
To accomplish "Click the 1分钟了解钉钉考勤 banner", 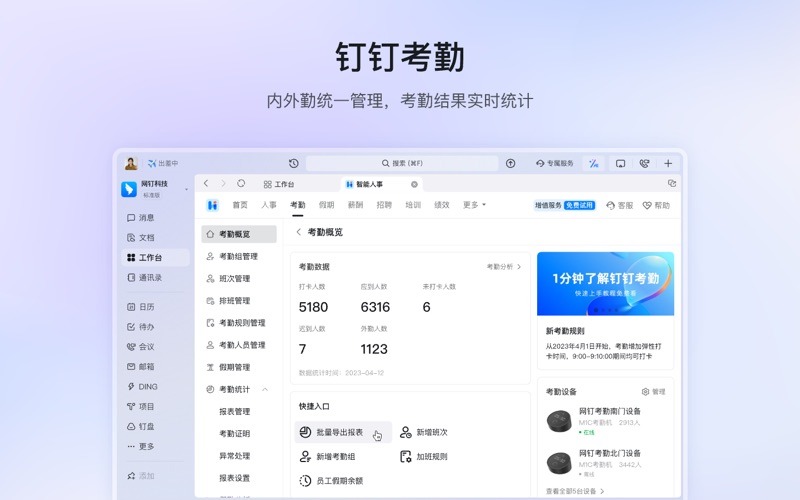I will (605, 284).
